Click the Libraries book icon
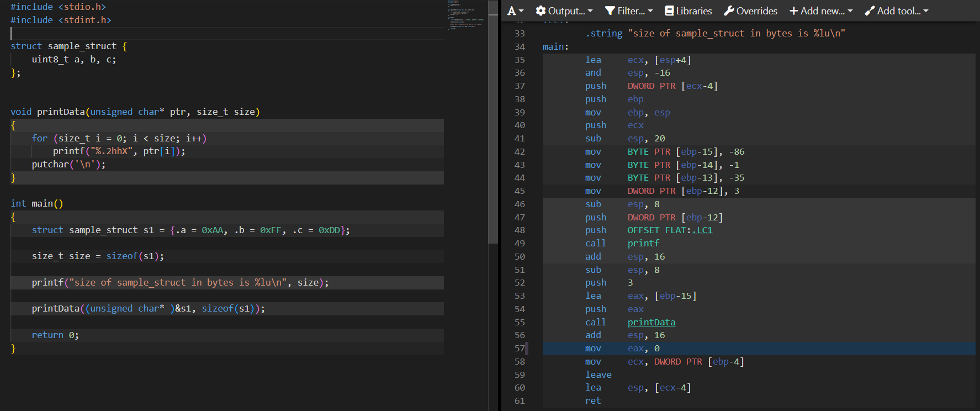 (669, 11)
